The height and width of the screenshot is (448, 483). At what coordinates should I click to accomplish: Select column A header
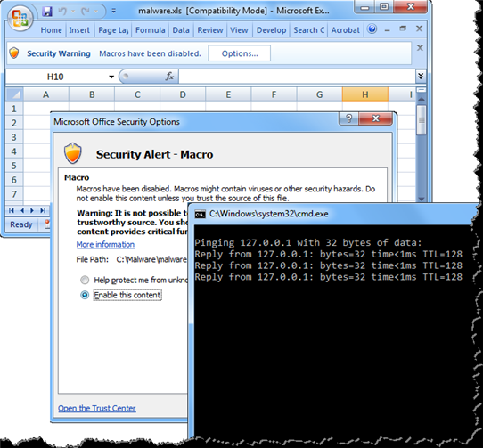pos(46,94)
